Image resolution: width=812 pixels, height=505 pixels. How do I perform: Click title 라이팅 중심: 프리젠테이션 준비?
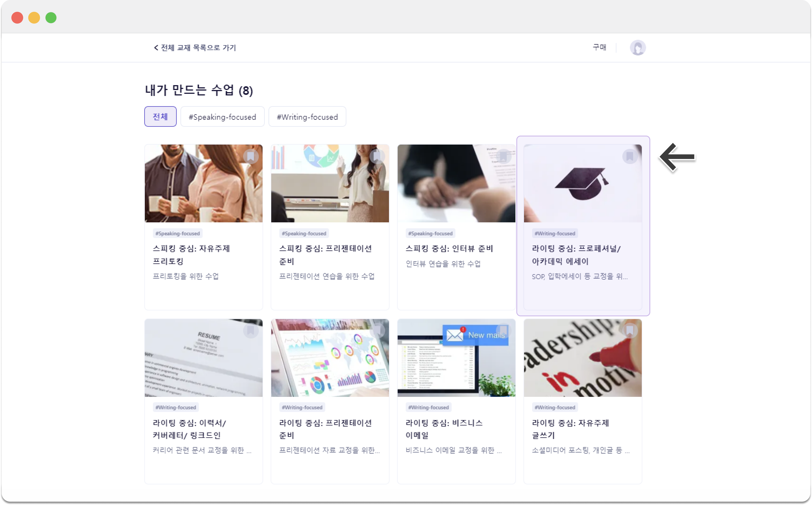point(326,429)
